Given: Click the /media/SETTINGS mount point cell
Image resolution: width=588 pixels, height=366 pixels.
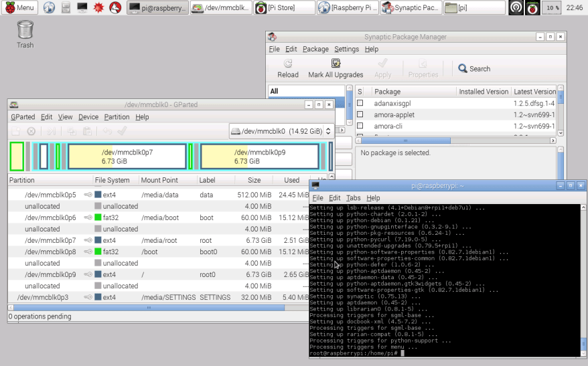Looking at the screenshot, I should 168,297.
